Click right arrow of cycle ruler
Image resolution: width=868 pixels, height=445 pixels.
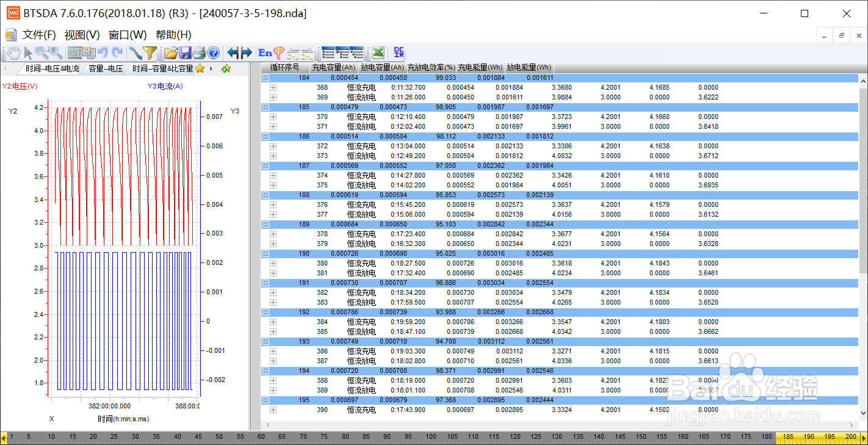[864, 437]
